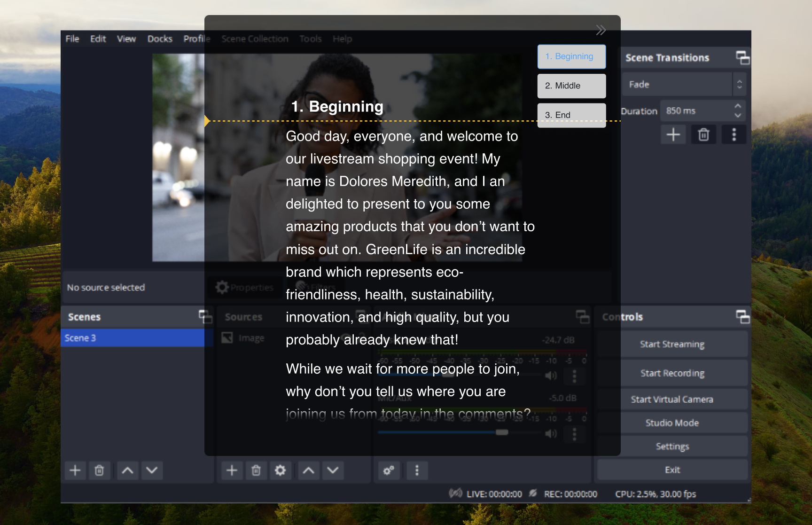Open options for the -5.0 dB audio channel
The height and width of the screenshot is (525, 812).
574,433
